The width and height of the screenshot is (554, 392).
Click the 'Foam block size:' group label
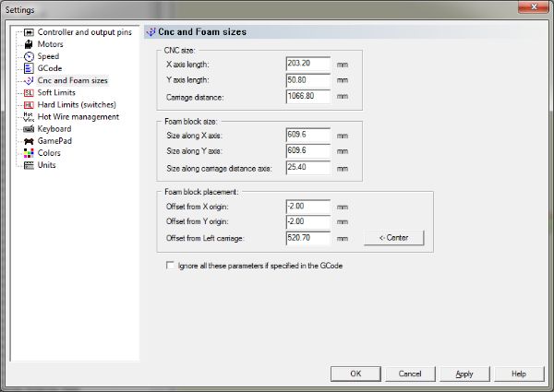point(191,122)
